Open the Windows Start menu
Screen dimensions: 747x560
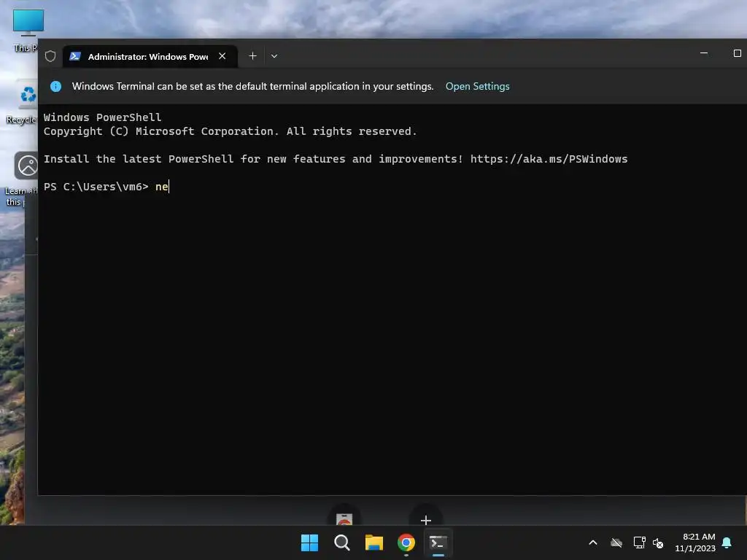tap(309, 542)
